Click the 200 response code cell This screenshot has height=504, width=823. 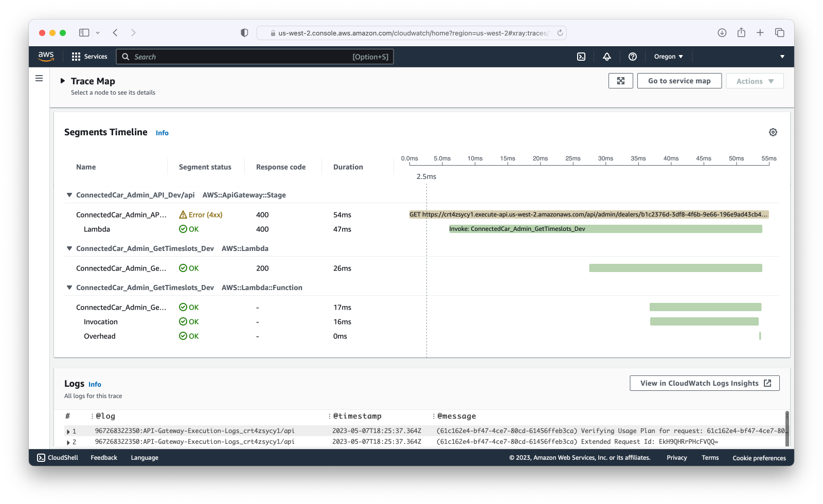[262, 268]
